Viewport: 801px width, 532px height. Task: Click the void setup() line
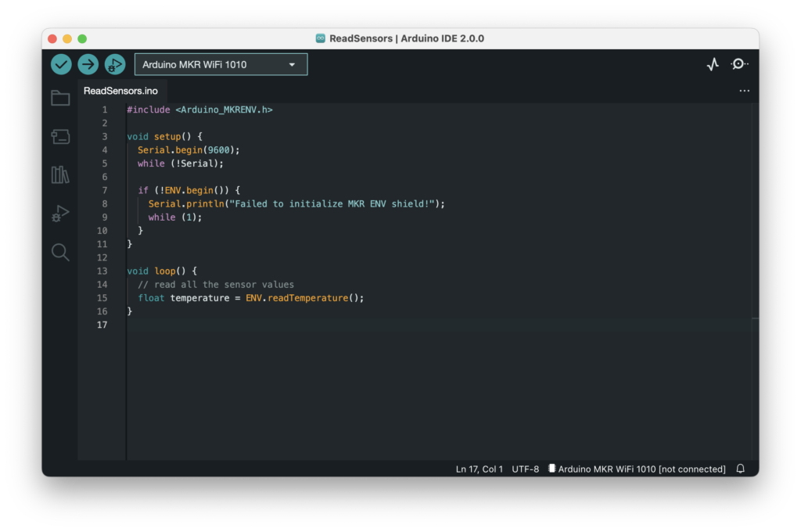click(x=164, y=136)
